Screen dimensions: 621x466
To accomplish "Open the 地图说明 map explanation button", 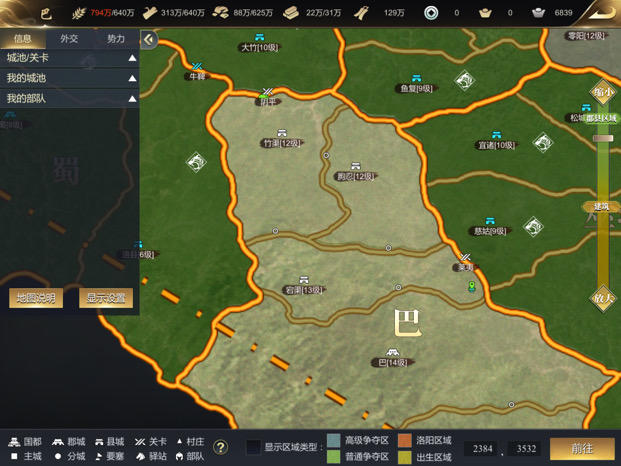I will pos(36,298).
